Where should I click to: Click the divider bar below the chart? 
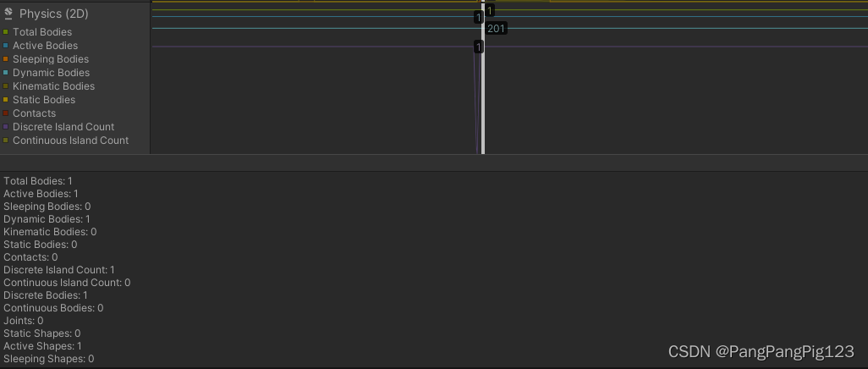(x=434, y=162)
